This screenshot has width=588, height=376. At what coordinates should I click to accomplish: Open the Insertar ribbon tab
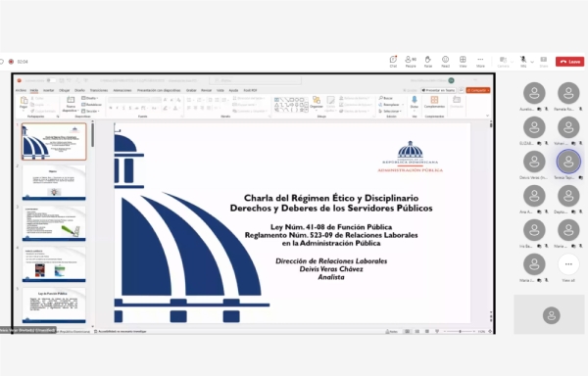click(x=48, y=90)
